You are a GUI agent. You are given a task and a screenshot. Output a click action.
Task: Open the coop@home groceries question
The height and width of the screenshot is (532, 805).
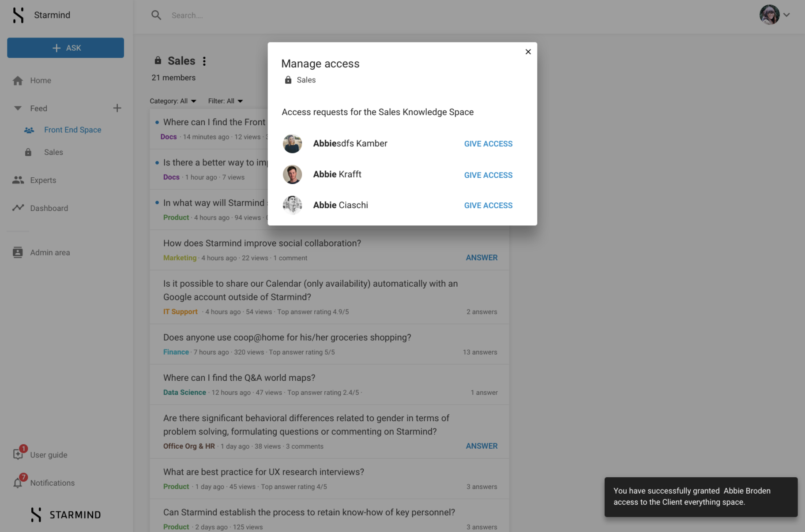point(287,337)
